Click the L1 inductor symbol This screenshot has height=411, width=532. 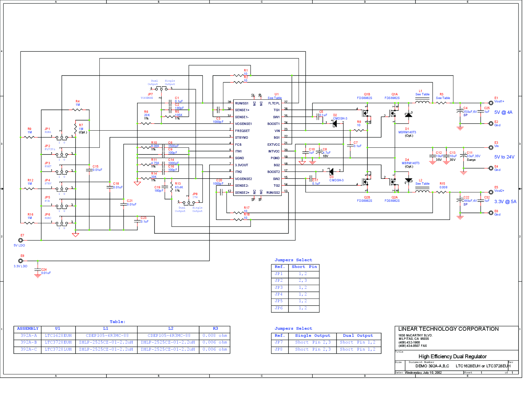(x=422, y=102)
